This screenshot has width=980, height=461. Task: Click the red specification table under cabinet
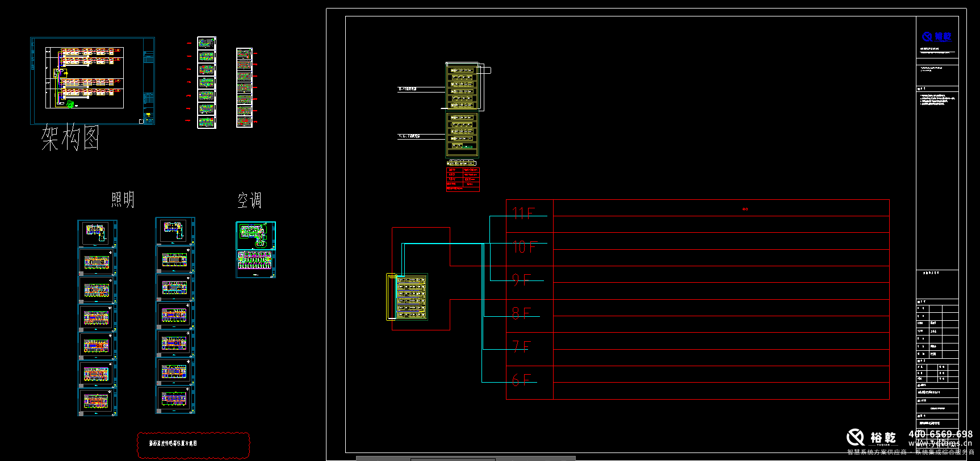(x=463, y=179)
